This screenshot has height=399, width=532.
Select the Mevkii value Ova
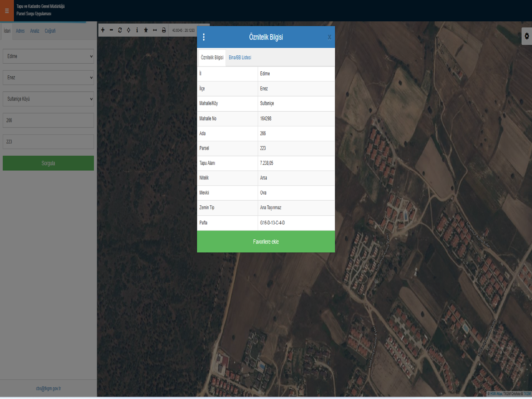[263, 193]
